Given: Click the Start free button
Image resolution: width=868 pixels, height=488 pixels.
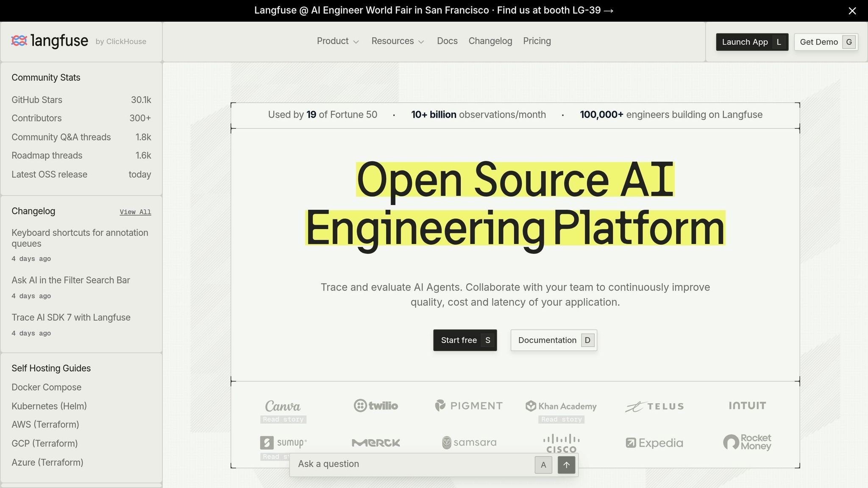Looking at the screenshot, I should point(465,340).
